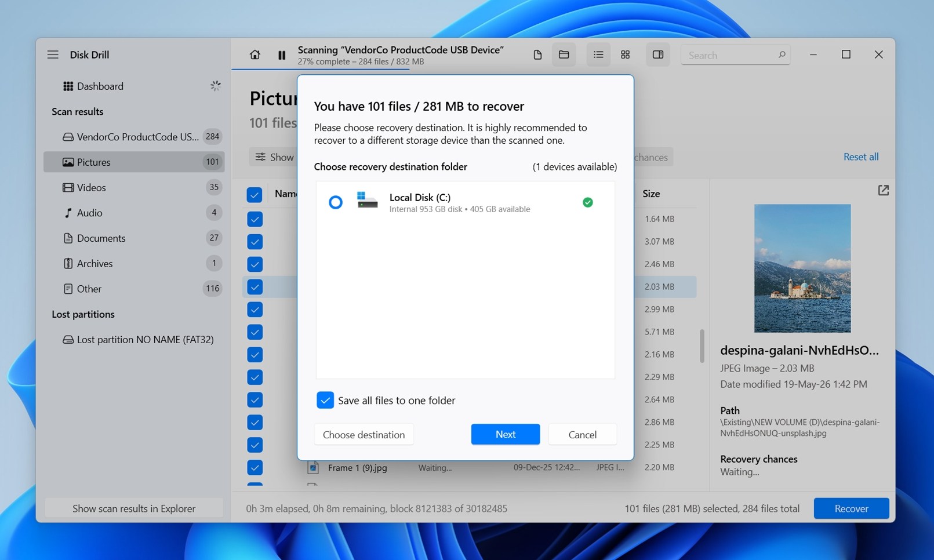Cancel the recovery dialog

click(582, 435)
